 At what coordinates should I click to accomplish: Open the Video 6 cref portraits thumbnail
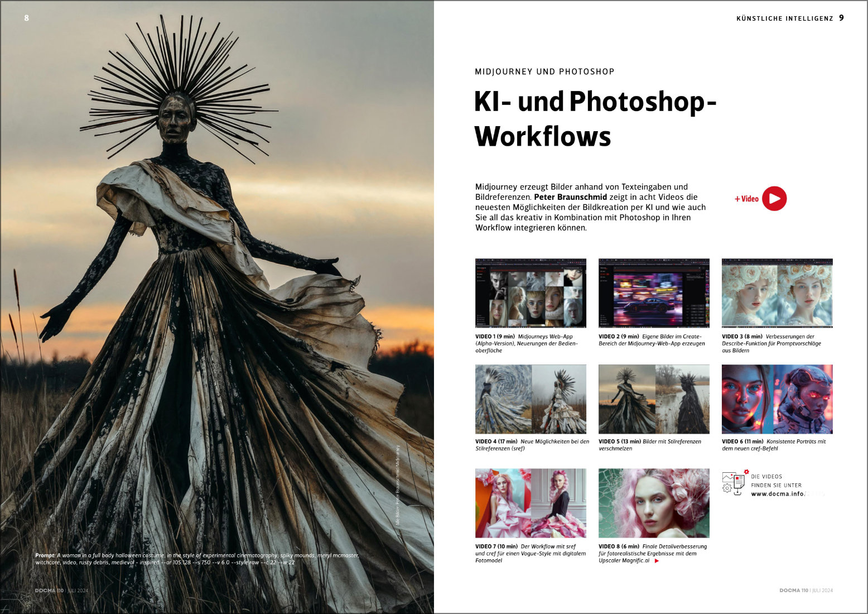[777, 399]
